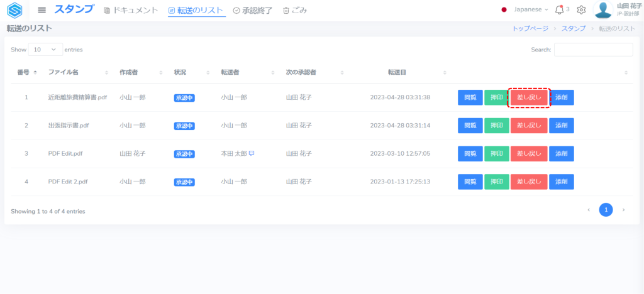The width and height of the screenshot is (644, 294).
Task: Switch to the ドキュメント tab
Action: (x=131, y=10)
